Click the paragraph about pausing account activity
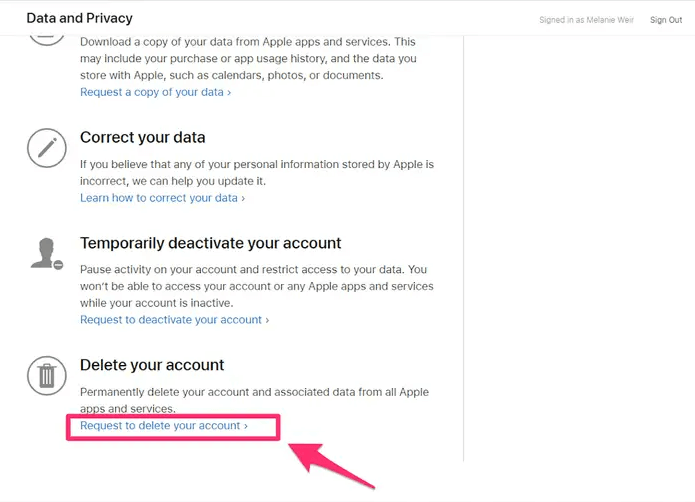Image resolution: width=695 pixels, height=502 pixels. (257, 286)
